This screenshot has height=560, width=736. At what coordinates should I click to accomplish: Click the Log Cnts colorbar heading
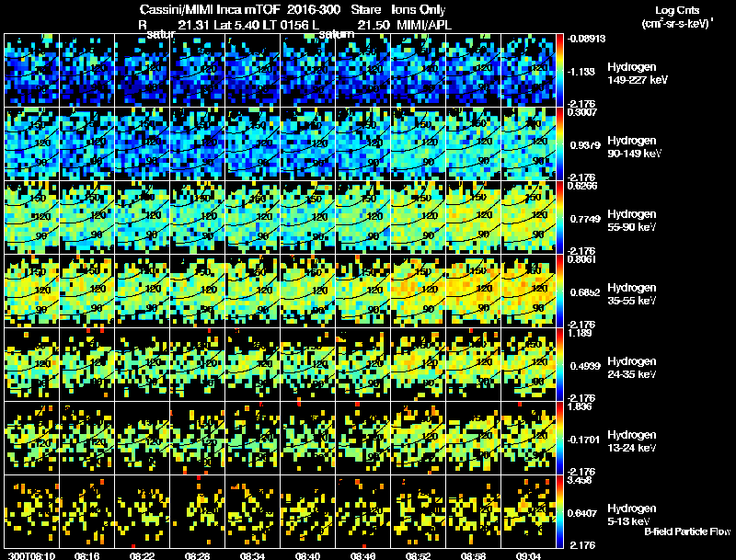(x=677, y=10)
